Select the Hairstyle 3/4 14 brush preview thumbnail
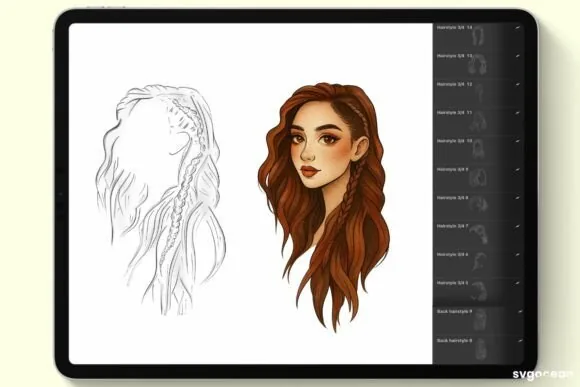Image resolution: width=580 pixels, height=387 pixels. coord(478,36)
